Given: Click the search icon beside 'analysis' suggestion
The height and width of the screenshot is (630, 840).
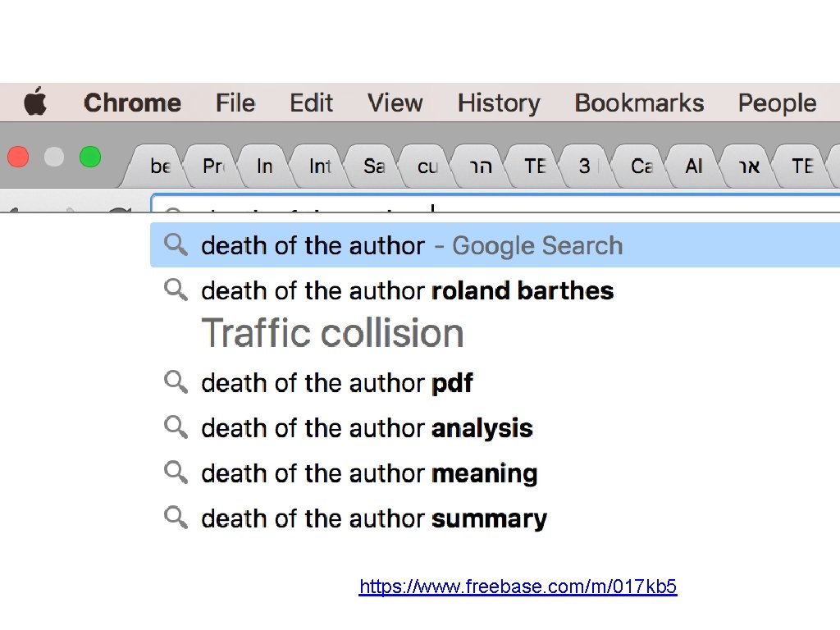Looking at the screenshot, I should tap(176, 427).
